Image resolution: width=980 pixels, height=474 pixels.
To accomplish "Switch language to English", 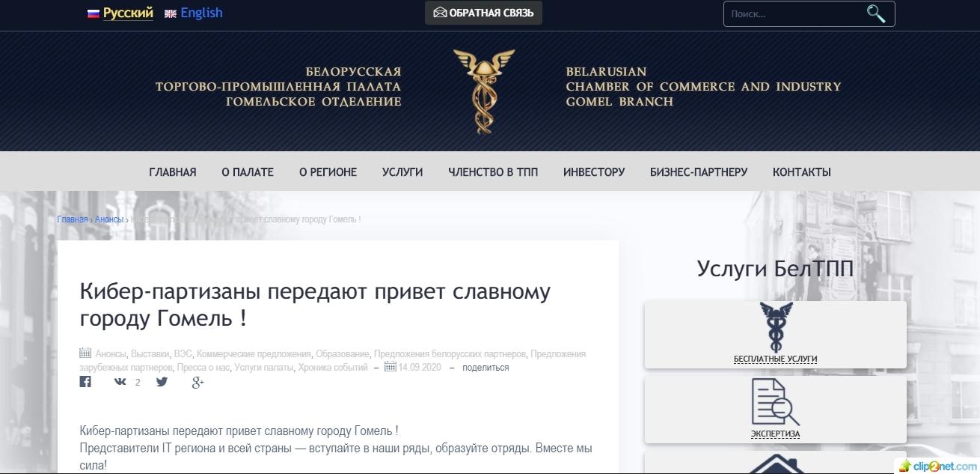I will coord(200,13).
